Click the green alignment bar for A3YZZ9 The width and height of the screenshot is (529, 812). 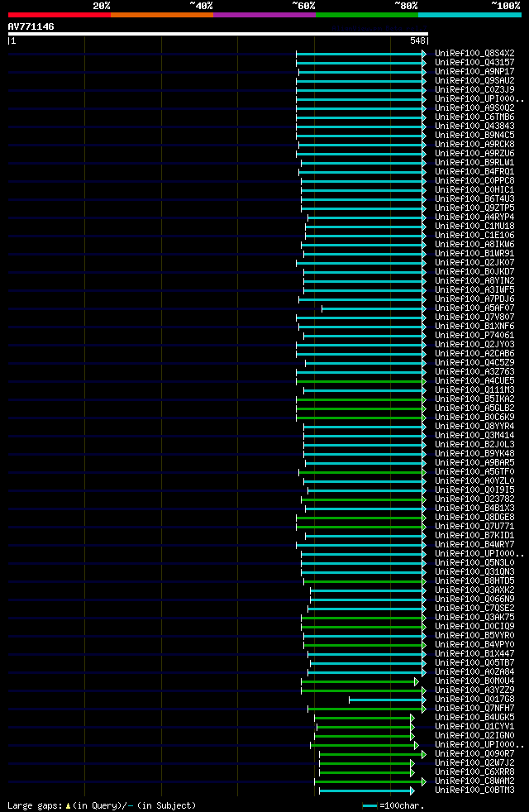364,690
